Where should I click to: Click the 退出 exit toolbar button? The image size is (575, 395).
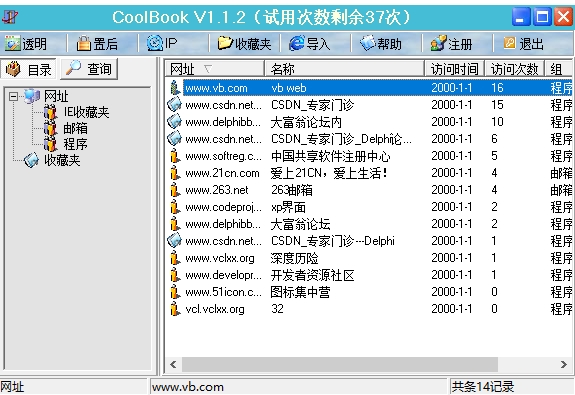pos(523,44)
